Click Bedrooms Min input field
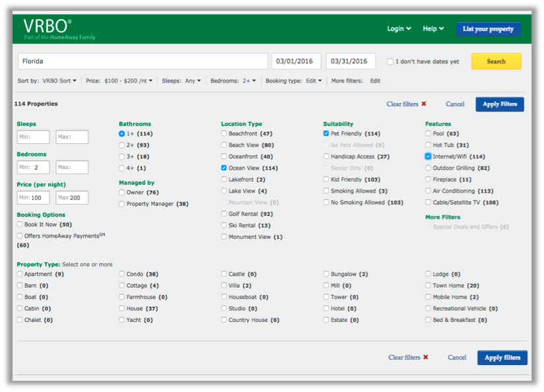The height and width of the screenshot is (392, 544). (x=33, y=167)
